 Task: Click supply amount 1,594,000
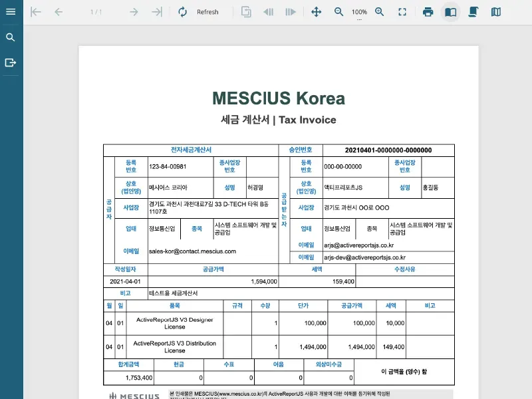[x=264, y=281]
